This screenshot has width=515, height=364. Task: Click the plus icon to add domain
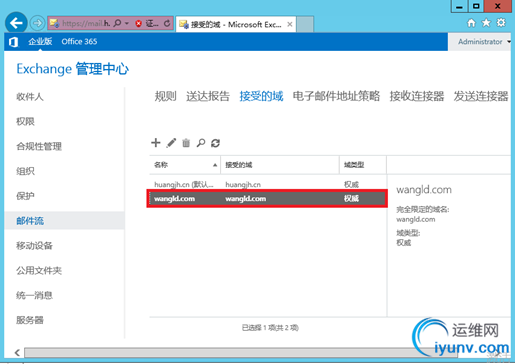(156, 143)
